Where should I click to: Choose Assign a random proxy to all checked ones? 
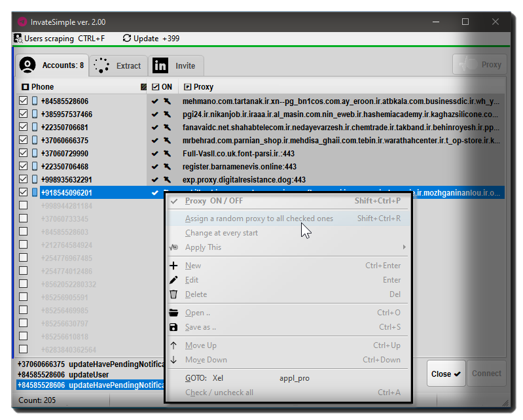(x=287, y=219)
